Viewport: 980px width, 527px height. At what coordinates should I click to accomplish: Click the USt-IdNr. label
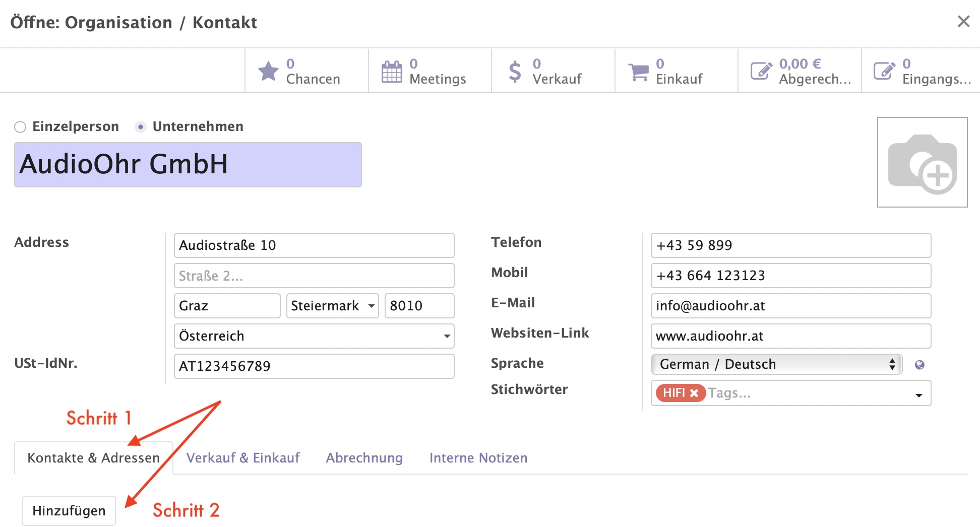(x=46, y=363)
